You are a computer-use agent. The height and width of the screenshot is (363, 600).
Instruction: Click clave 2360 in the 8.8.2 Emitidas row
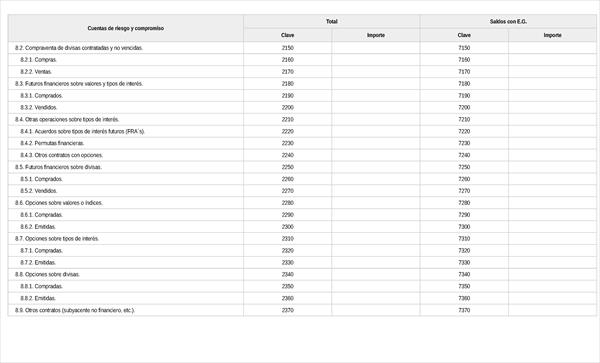287,298
